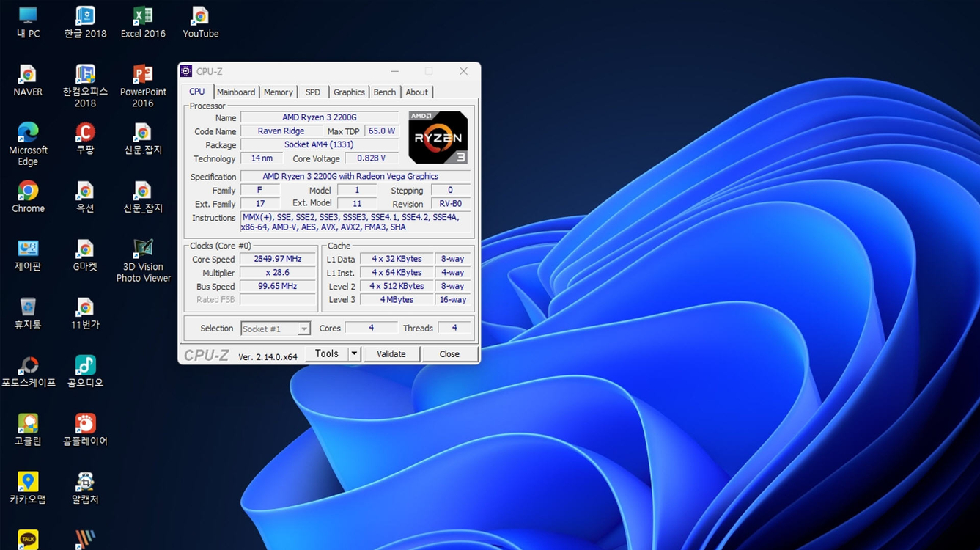The image size is (980, 550).
Task: Open the 11번가 shortcut icon
Action: point(85,313)
